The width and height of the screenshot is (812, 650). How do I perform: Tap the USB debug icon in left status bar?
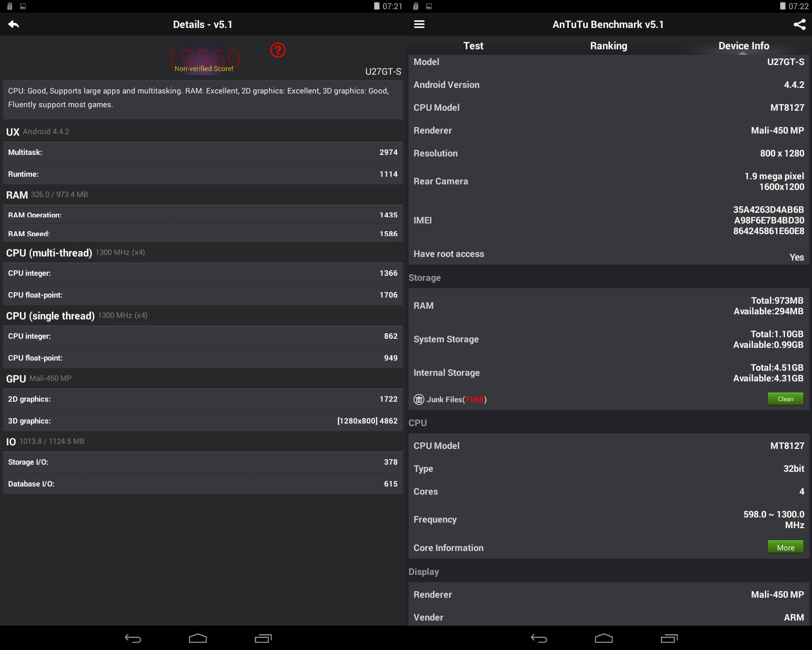[10, 6]
